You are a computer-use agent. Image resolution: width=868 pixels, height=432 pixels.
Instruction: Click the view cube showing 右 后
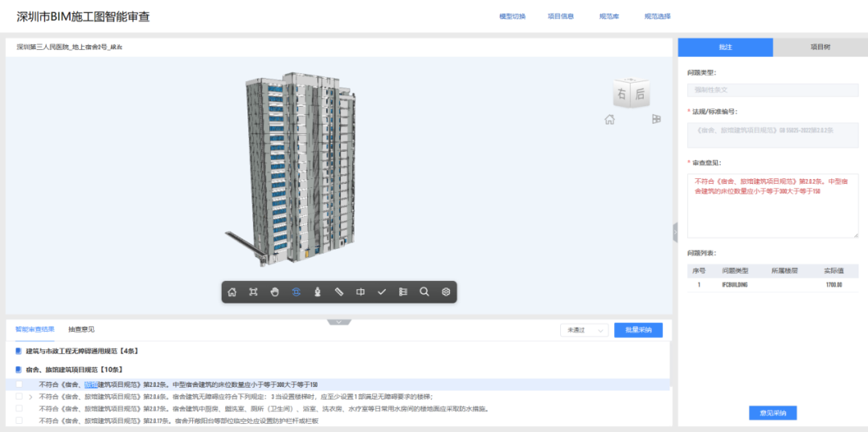[630, 94]
